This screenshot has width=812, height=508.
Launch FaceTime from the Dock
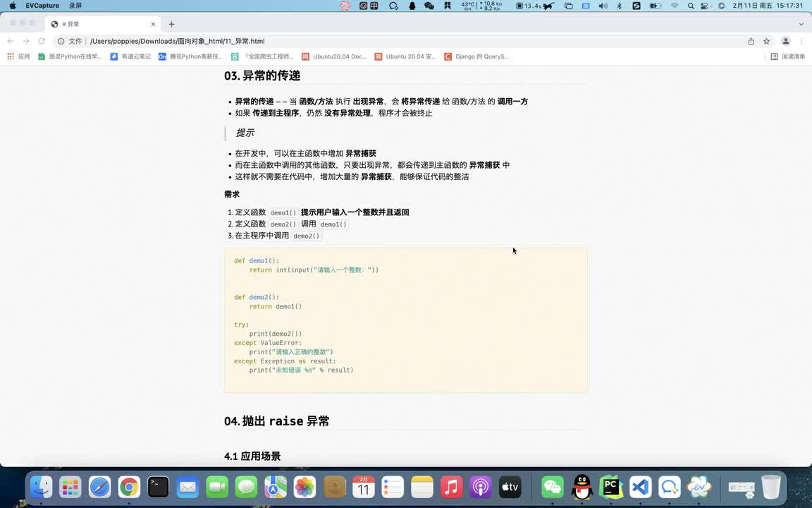(217, 488)
